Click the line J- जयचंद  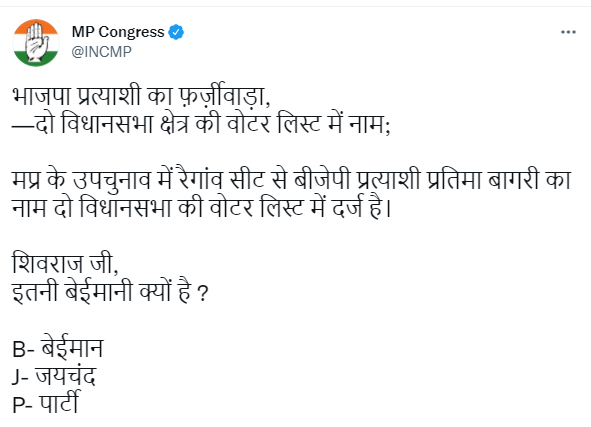tap(54, 376)
